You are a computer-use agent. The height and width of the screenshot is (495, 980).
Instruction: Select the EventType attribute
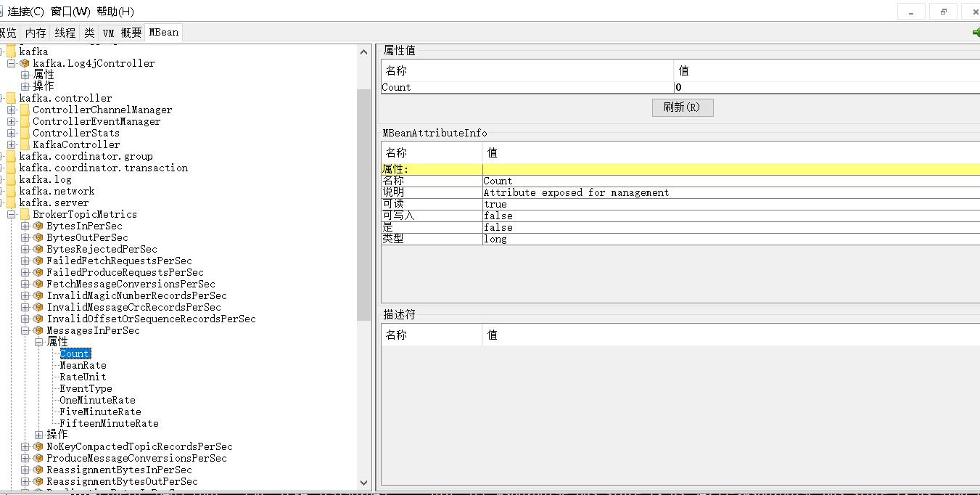pyautogui.click(x=86, y=388)
